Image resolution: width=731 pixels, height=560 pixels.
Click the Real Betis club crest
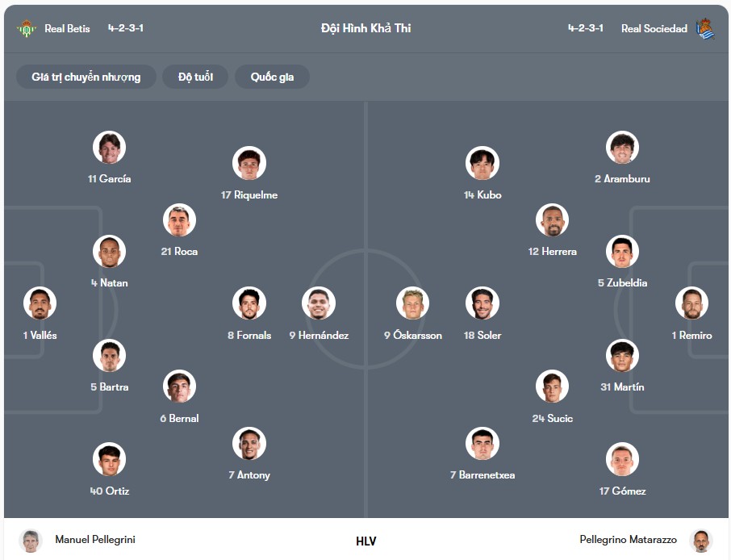tap(27, 28)
